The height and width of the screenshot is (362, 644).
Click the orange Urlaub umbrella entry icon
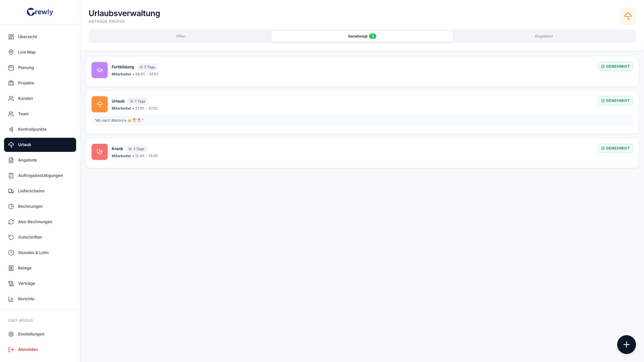100,104
